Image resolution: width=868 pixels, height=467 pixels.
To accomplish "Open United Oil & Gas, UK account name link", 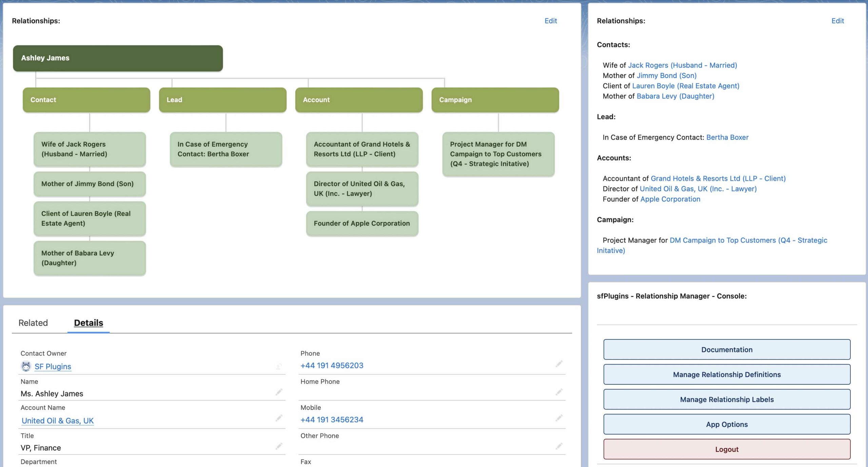I will [58, 421].
